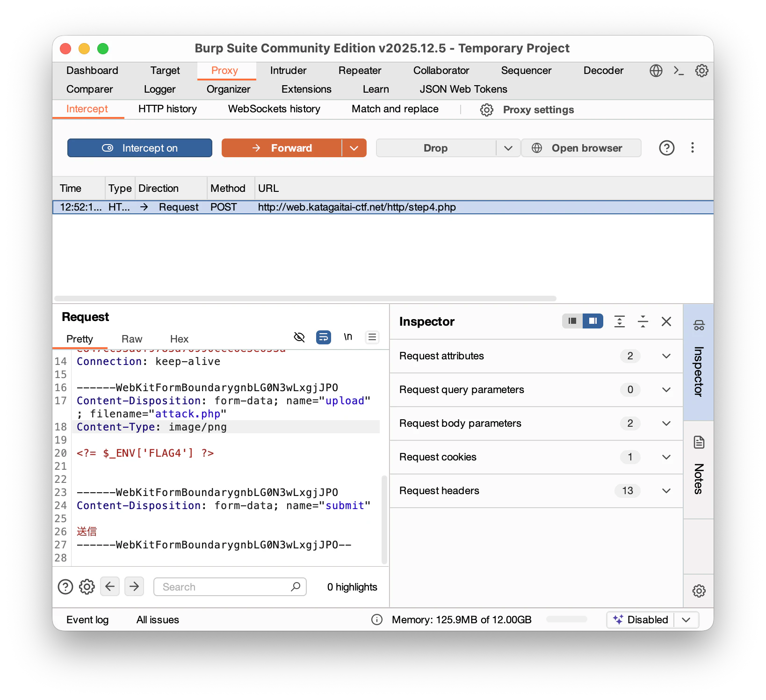Open side panel settings gear

tap(699, 591)
